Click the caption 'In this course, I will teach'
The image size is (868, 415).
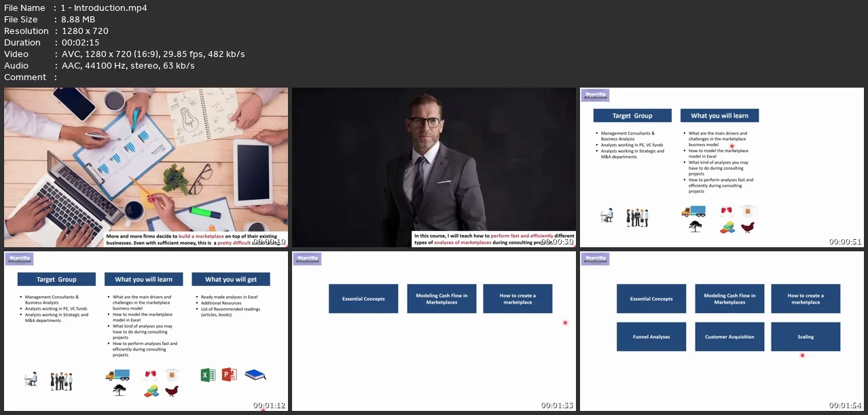point(494,238)
